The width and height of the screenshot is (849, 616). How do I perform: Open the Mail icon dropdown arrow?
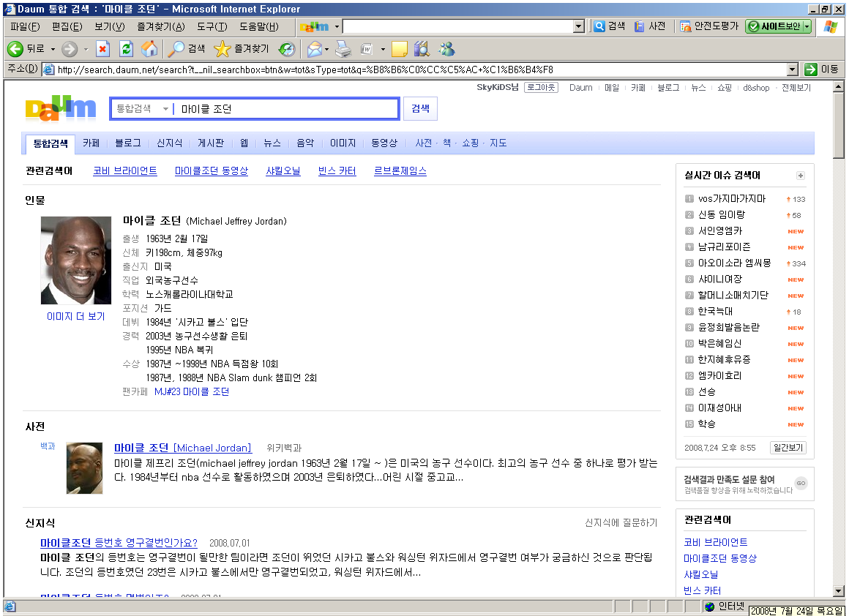[x=326, y=49]
